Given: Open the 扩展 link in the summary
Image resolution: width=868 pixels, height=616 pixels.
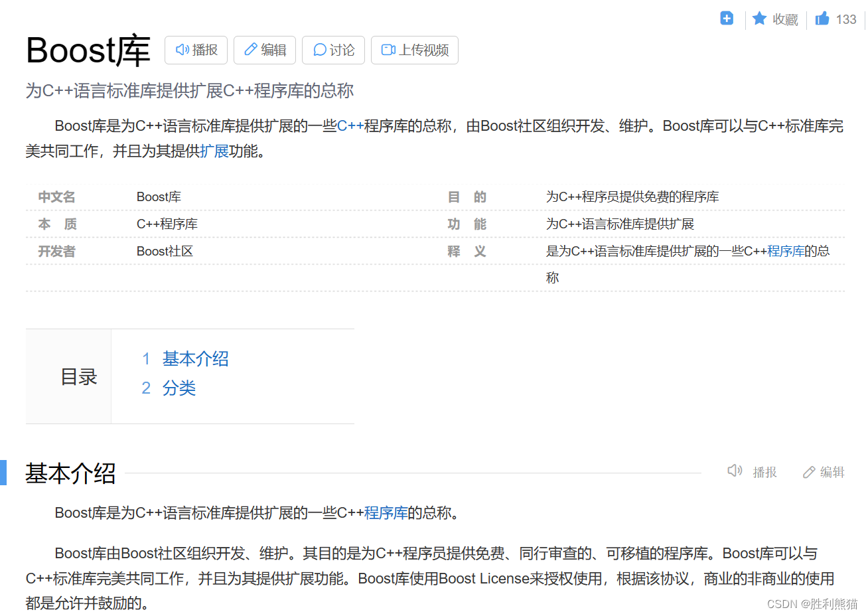Looking at the screenshot, I should [214, 151].
